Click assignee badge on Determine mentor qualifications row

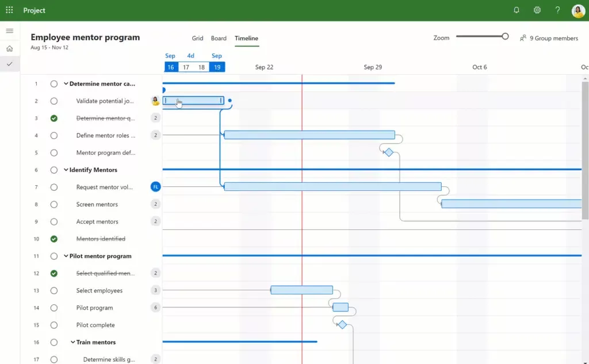[155, 118]
